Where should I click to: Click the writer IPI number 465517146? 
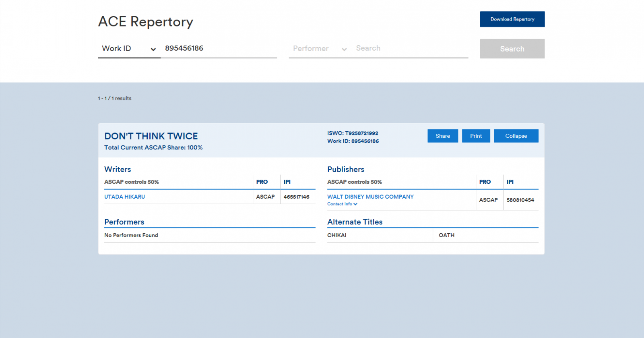pos(296,197)
